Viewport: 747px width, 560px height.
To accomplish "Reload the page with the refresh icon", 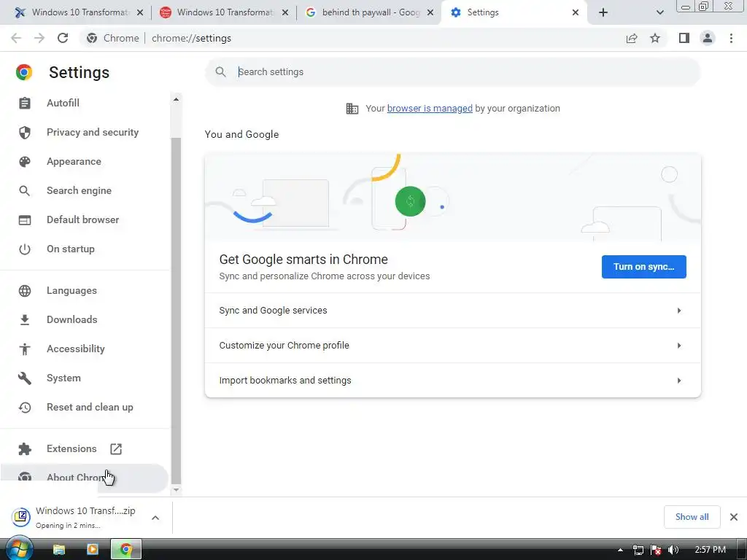I will tap(63, 38).
